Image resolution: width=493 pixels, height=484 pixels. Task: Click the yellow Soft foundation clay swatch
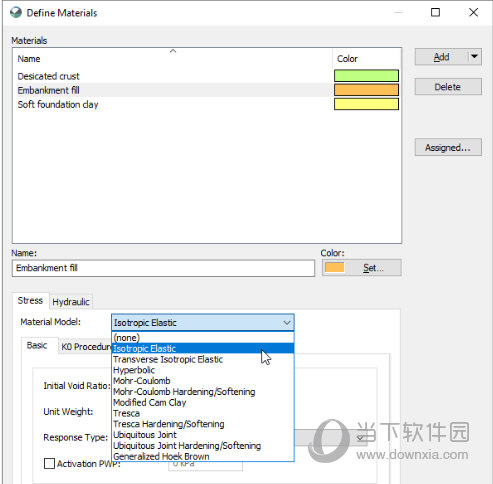[366, 104]
